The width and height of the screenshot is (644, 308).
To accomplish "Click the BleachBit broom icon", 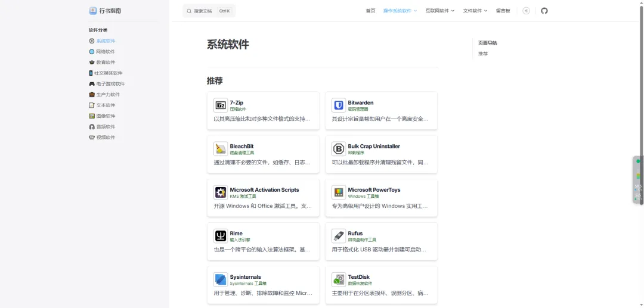I will click(221, 149).
